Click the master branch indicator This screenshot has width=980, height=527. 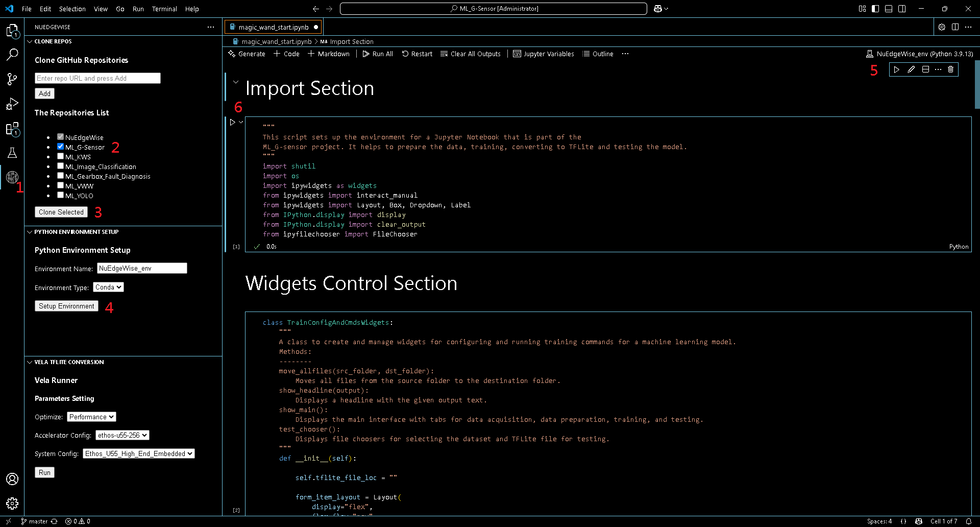pyautogui.click(x=34, y=521)
